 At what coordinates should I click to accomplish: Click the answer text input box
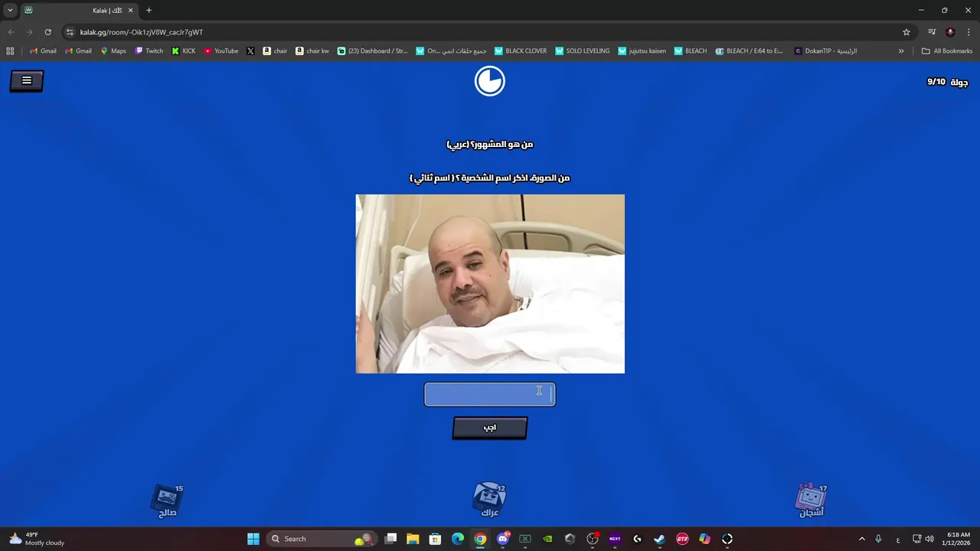[x=490, y=394]
